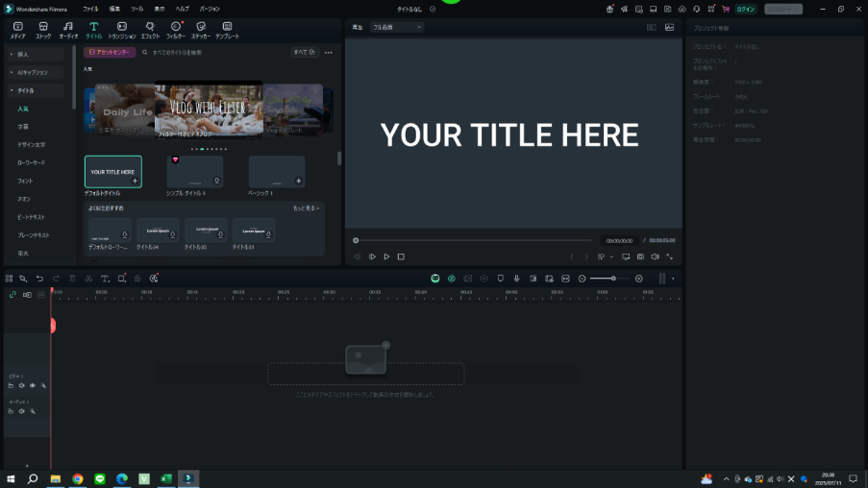868x488 pixels.
Task: Mute the audio track using its speaker icon
Action: pos(21,411)
